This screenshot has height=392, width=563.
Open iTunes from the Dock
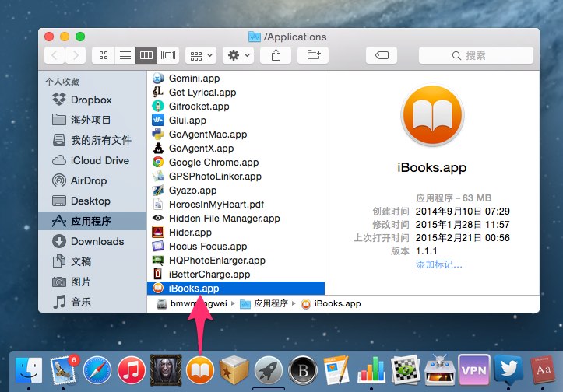[x=131, y=370]
